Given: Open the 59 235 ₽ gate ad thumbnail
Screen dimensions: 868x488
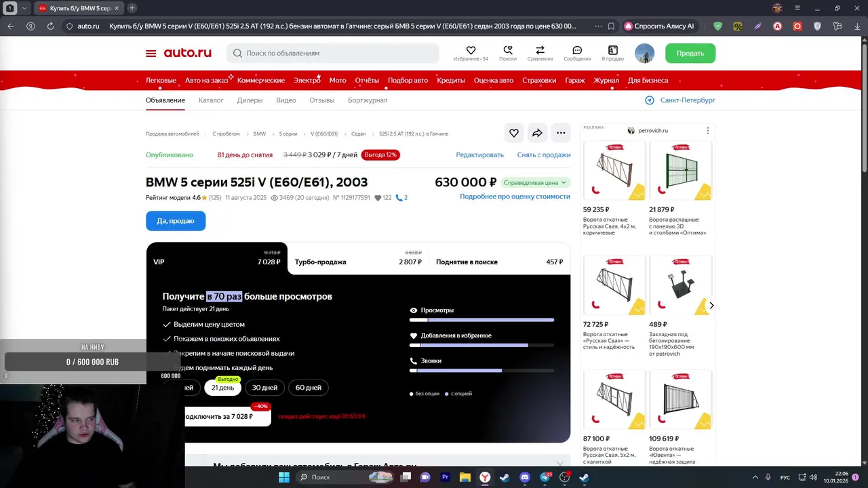Looking at the screenshot, I should pos(614,171).
